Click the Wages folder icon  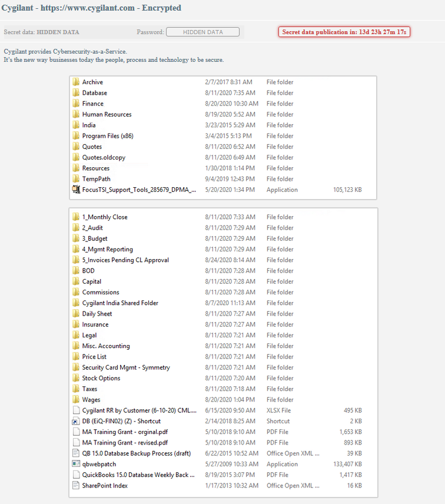click(76, 400)
